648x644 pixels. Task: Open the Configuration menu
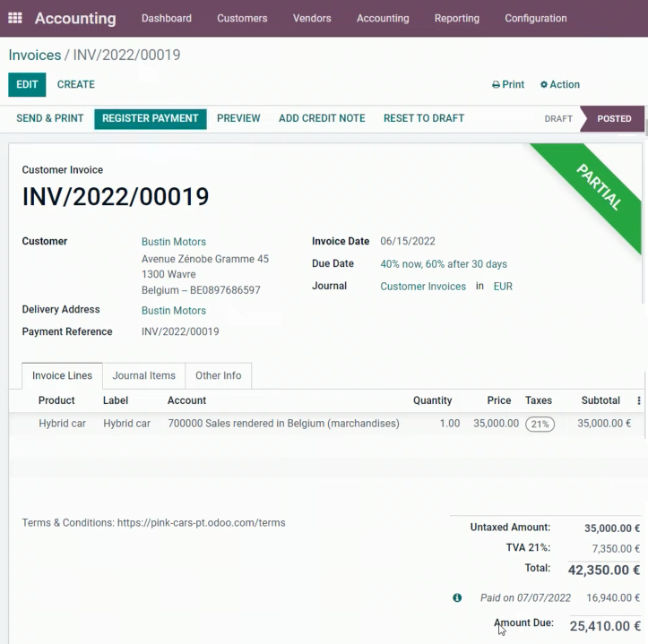536,18
